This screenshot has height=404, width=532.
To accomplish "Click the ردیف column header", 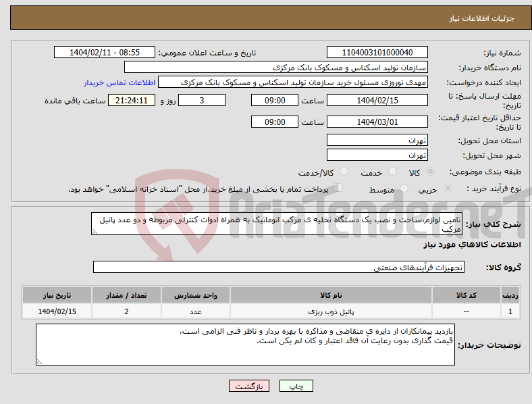I will pos(510,295).
